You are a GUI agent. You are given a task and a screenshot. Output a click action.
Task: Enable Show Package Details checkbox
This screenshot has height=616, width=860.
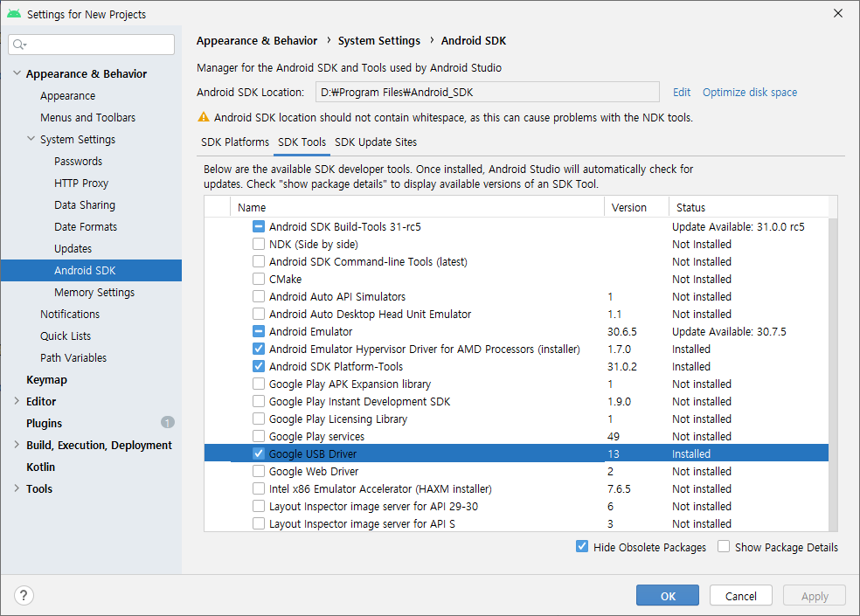[724, 547]
